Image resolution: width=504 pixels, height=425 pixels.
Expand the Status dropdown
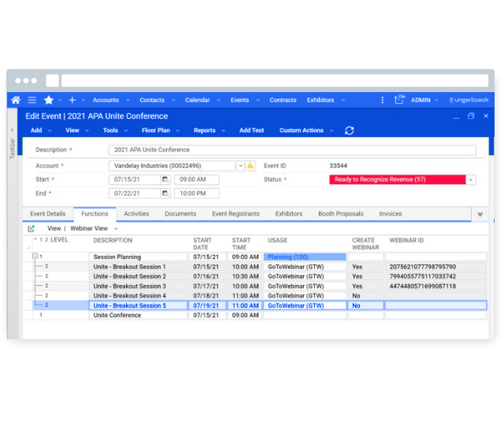coord(471,179)
